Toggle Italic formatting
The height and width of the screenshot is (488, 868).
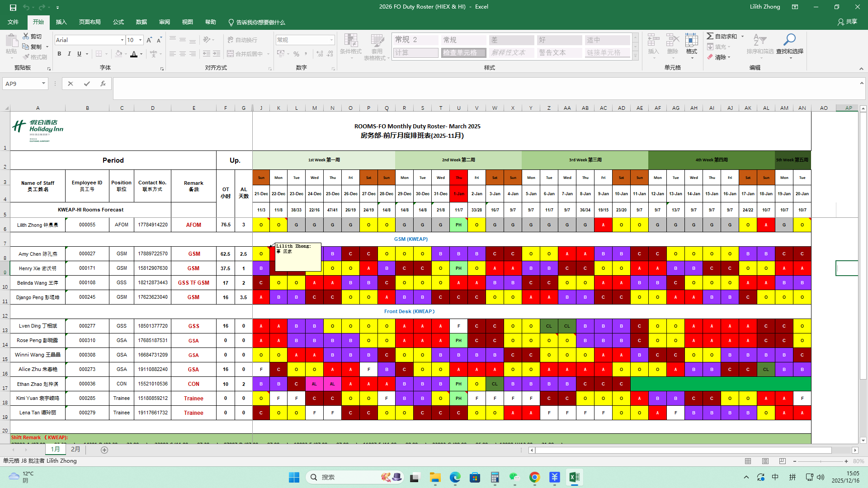[x=69, y=54]
